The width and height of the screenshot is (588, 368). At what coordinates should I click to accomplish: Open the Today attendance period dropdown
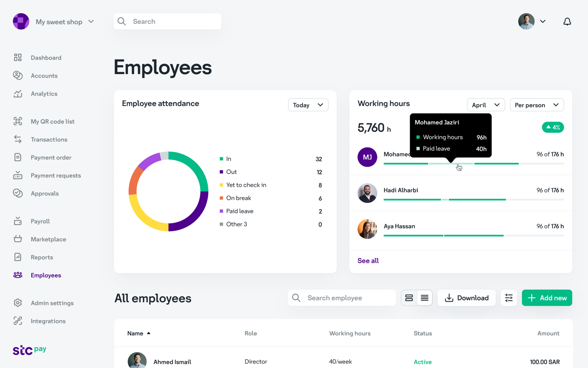coord(308,105)
